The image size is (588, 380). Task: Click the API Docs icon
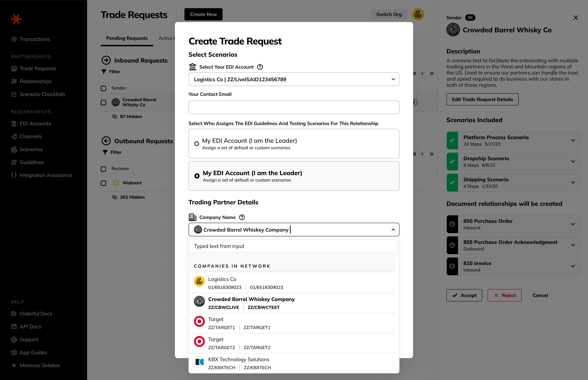click(x=14, y=327)
